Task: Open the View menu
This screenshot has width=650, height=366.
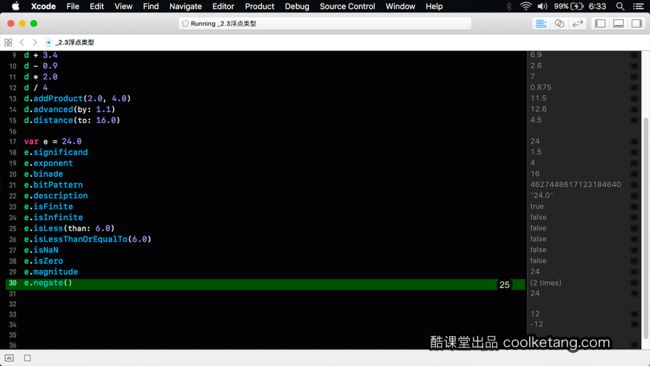Action: (123, 6)
